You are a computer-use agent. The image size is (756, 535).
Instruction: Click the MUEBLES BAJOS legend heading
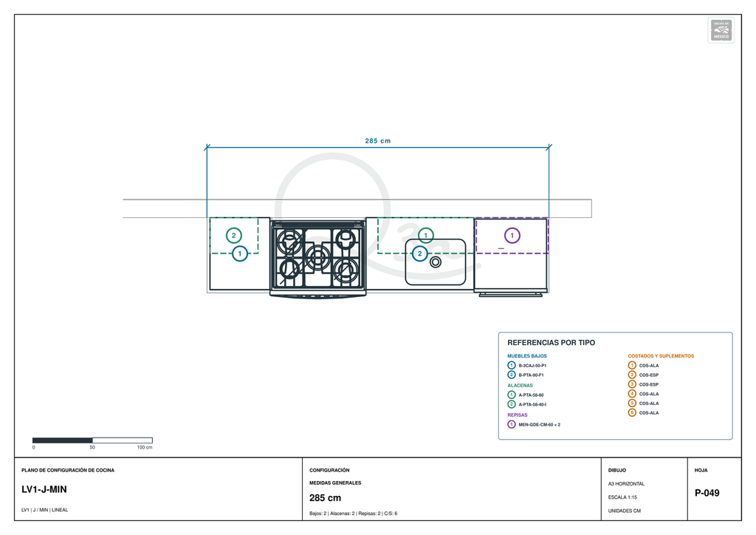[527, 356]
